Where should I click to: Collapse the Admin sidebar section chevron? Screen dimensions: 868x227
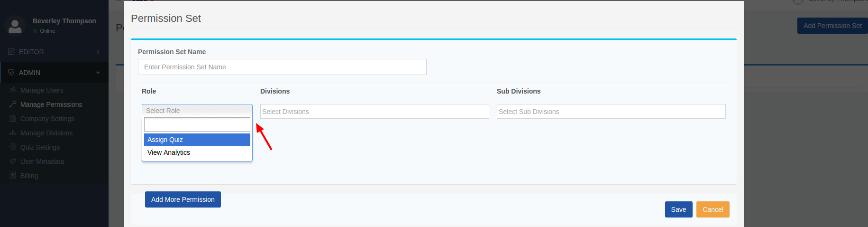pos(98,73)
